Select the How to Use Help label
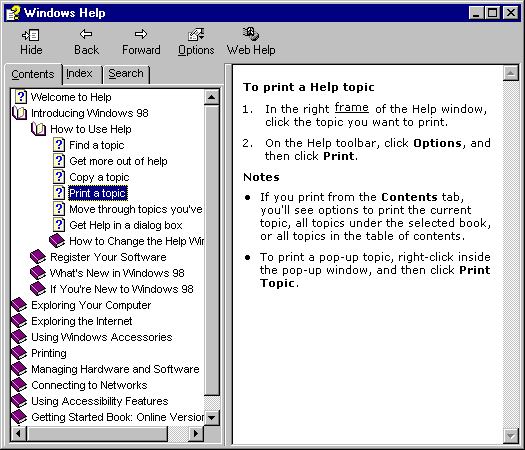 pyautogui.click(x=91, y=129)
